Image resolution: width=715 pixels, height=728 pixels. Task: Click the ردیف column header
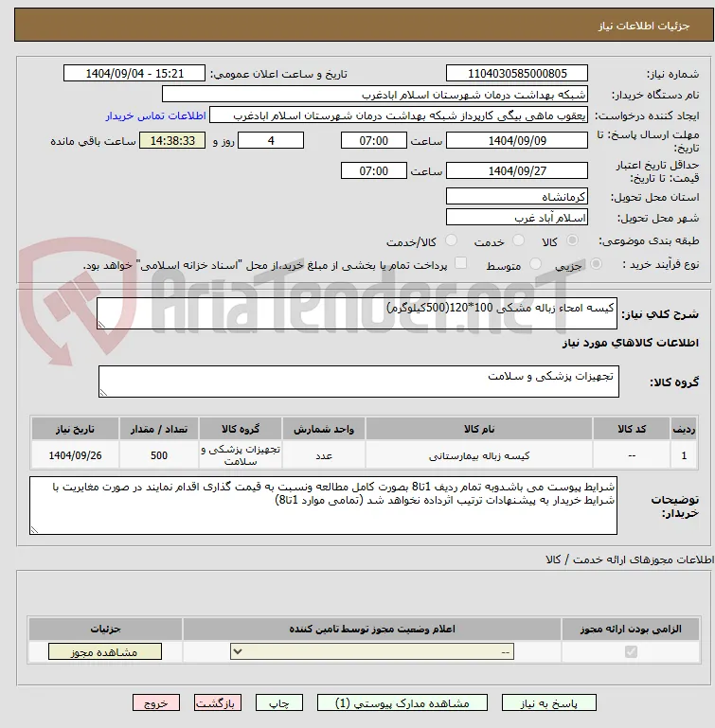click(684, 429)
